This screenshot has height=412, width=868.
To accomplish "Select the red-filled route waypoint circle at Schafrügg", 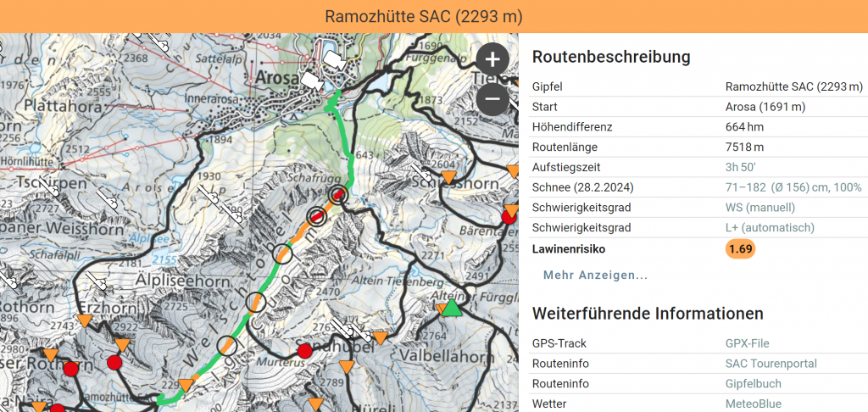I will (338, 196).
